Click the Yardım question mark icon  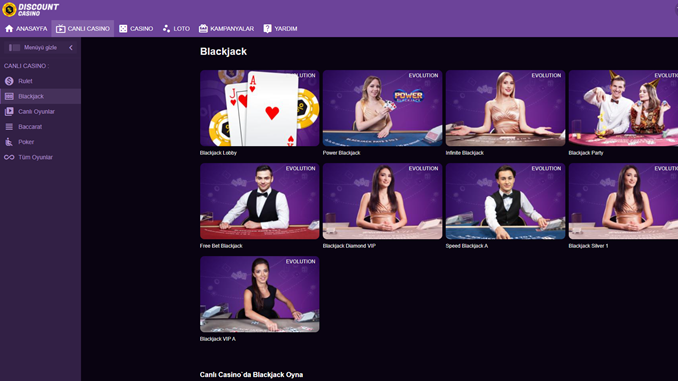(x=268, y=29)
